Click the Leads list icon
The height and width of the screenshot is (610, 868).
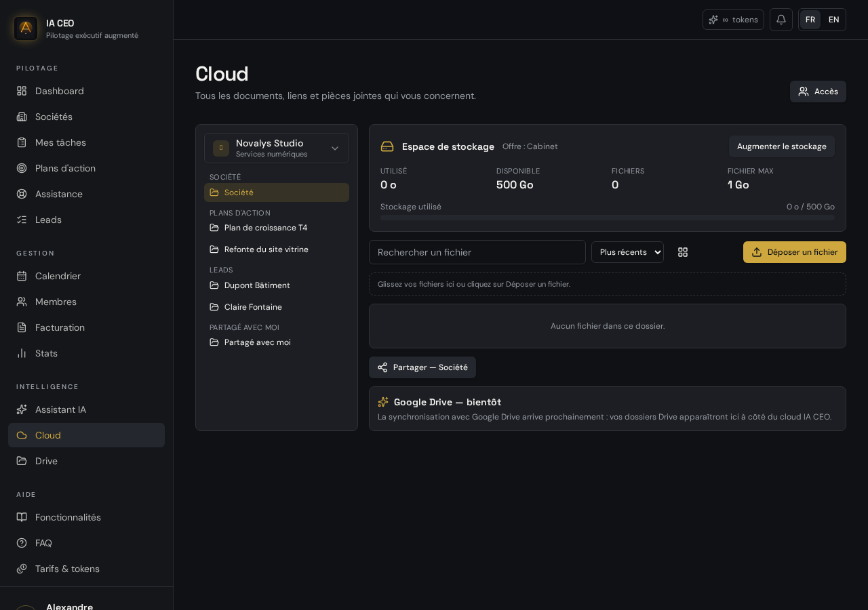[22, 220]
